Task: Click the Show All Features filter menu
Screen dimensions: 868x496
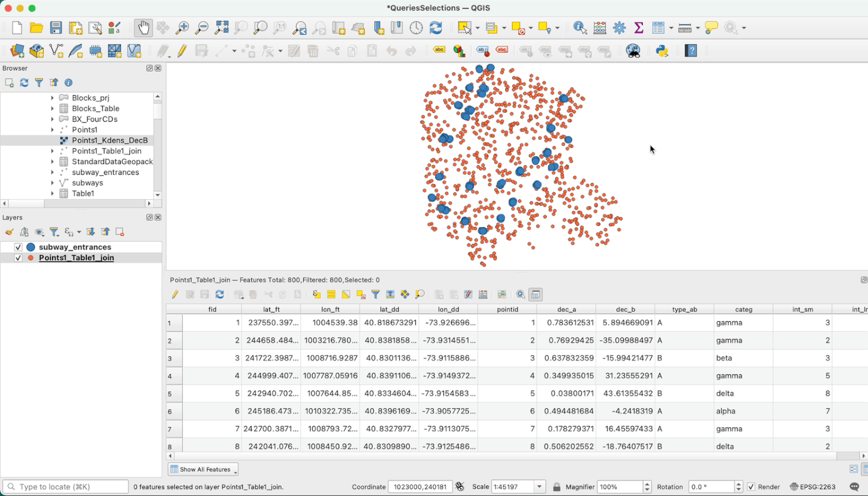Action: click(203, 469)
